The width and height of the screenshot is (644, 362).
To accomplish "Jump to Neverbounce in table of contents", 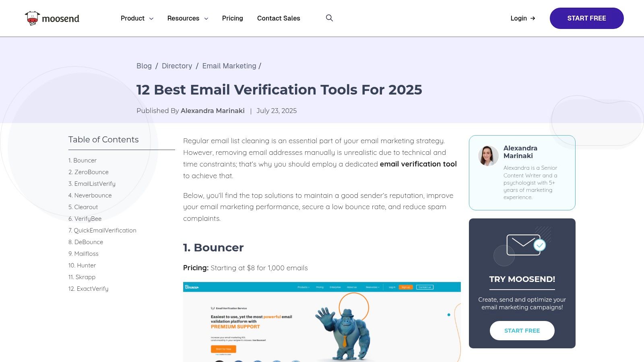I will coord(90,195).
